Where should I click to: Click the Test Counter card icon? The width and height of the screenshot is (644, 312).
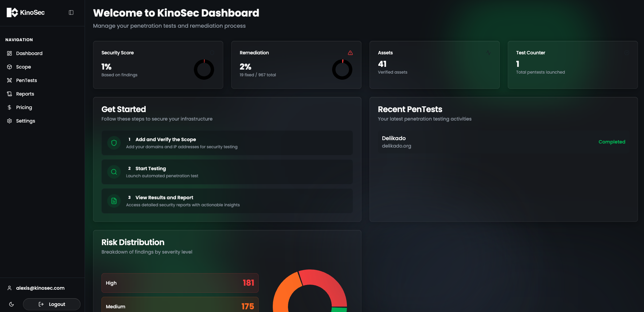(627, 53)
